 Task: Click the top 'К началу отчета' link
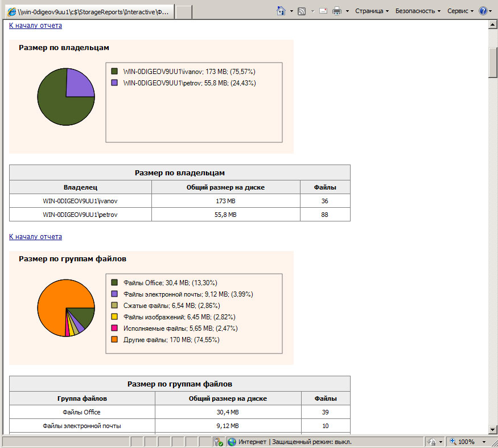tap(35, 26)
